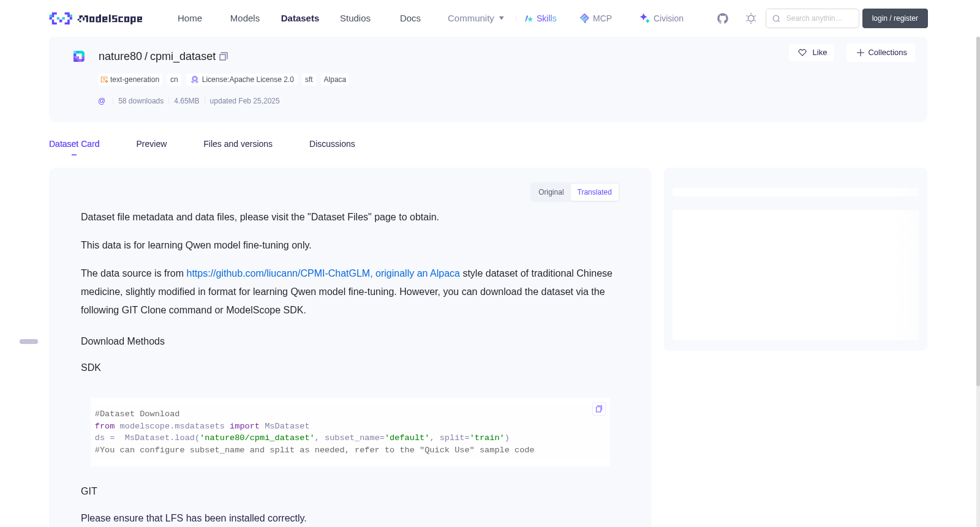Focus the Search anything input field
Image resolution: width=980 pixels, height=527 pixels.
tap(812, 18)
